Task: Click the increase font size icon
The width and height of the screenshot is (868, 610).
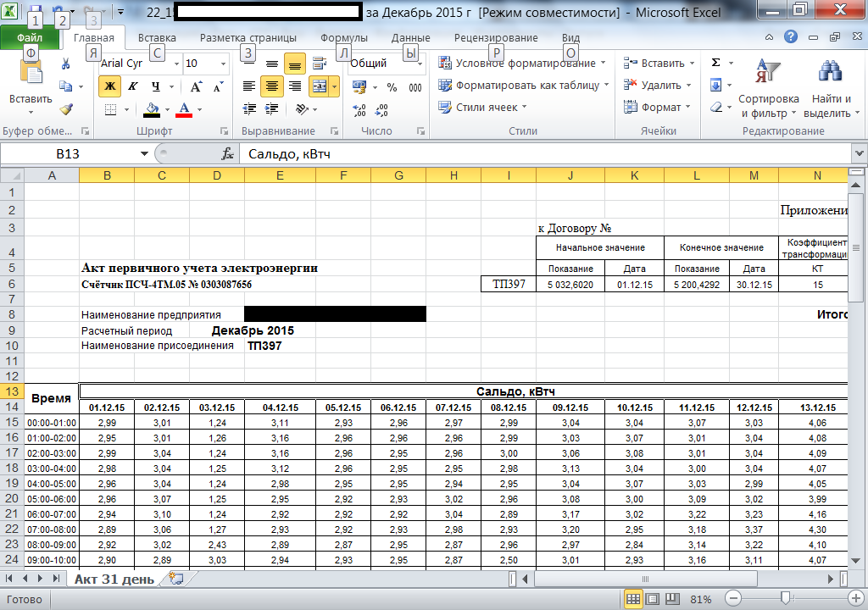Action: point(196,86)
